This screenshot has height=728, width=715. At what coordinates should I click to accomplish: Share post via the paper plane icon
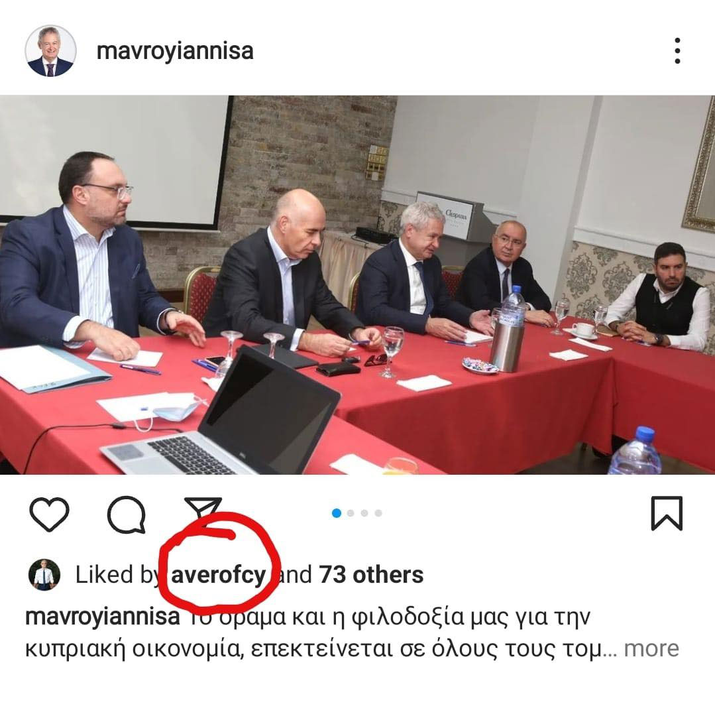[203, 509]
